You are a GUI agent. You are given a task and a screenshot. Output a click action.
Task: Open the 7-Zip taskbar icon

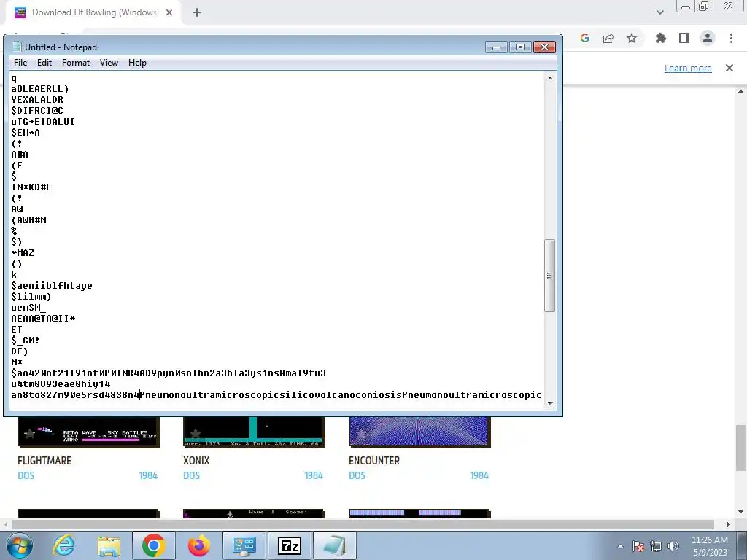[289, 545]
